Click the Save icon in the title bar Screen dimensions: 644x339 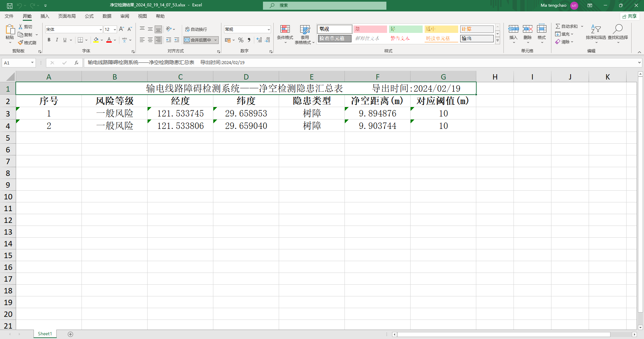click(x=10, y=5)
